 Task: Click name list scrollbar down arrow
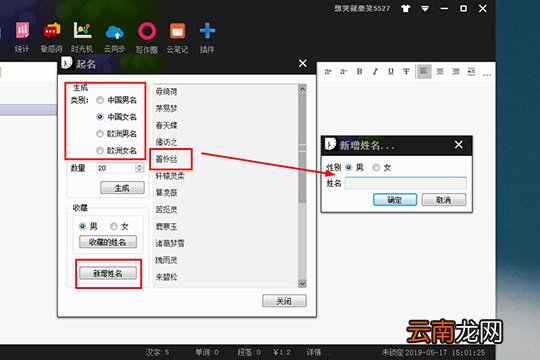pyautogui.click(x=302, y=284)
